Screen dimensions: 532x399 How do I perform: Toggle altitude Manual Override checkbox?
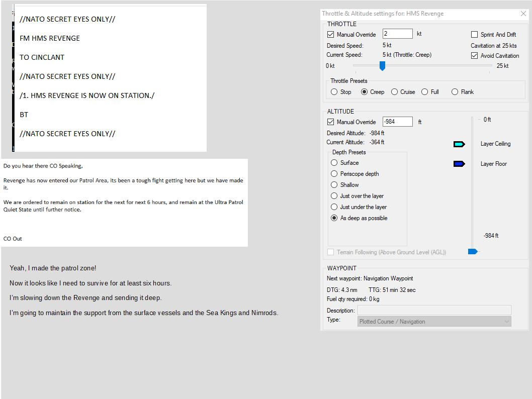(330, 122)
